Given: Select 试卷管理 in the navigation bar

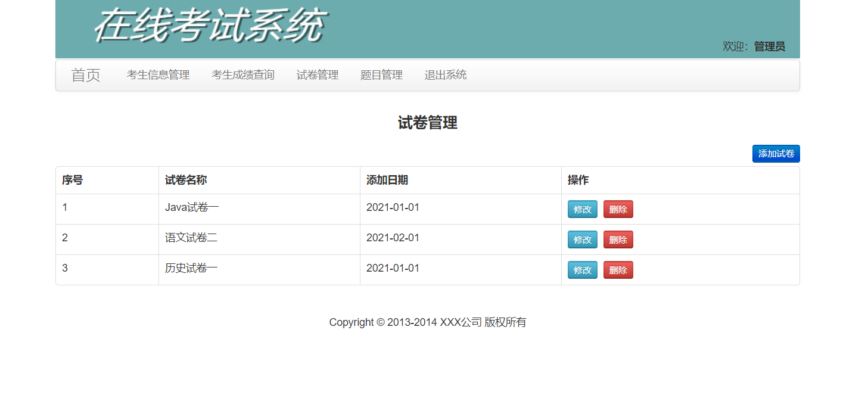Looking at the screenshot, I should pyautogui.click(x=318, y=75).
